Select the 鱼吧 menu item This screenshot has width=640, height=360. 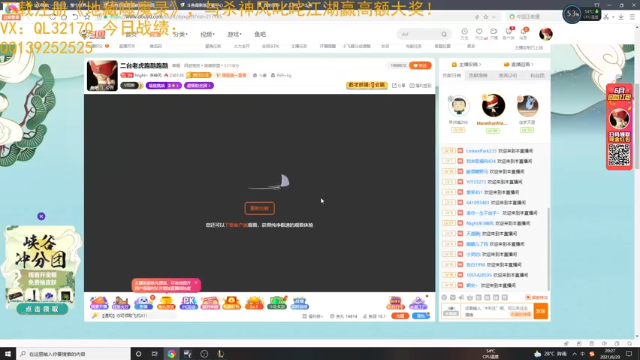(260, 34)
